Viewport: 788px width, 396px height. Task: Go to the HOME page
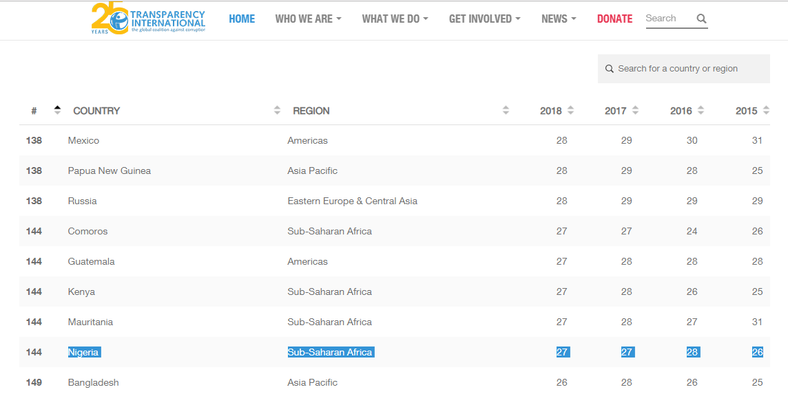click(242, 19)
